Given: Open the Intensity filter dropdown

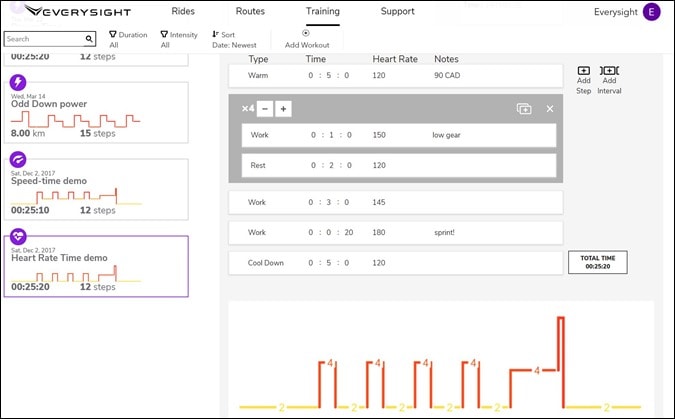Looking at the screenshot, I should click(179, 40).
